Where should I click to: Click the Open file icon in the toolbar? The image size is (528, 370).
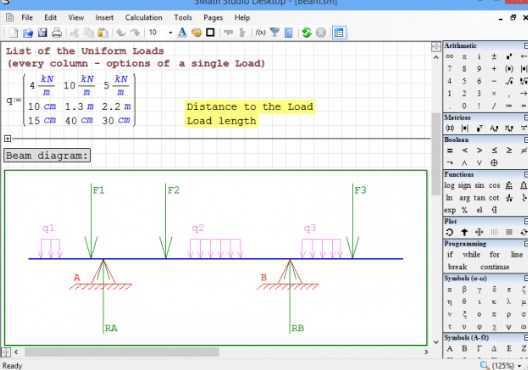[28, 33]
